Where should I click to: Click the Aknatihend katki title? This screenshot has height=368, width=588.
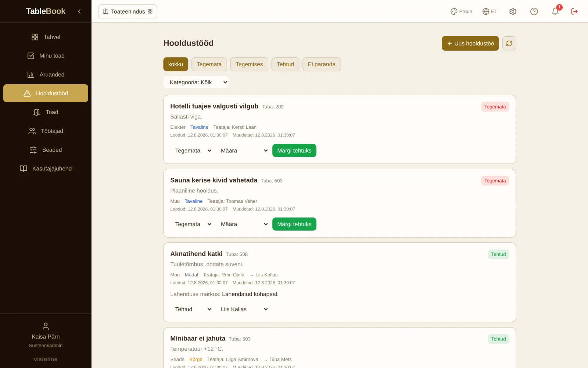[196, 254]
